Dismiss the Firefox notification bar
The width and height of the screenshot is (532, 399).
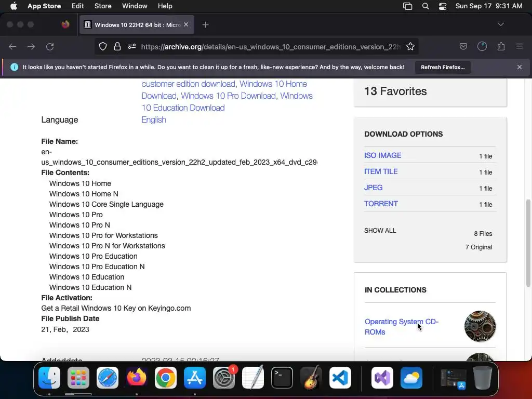pos(520,67)
